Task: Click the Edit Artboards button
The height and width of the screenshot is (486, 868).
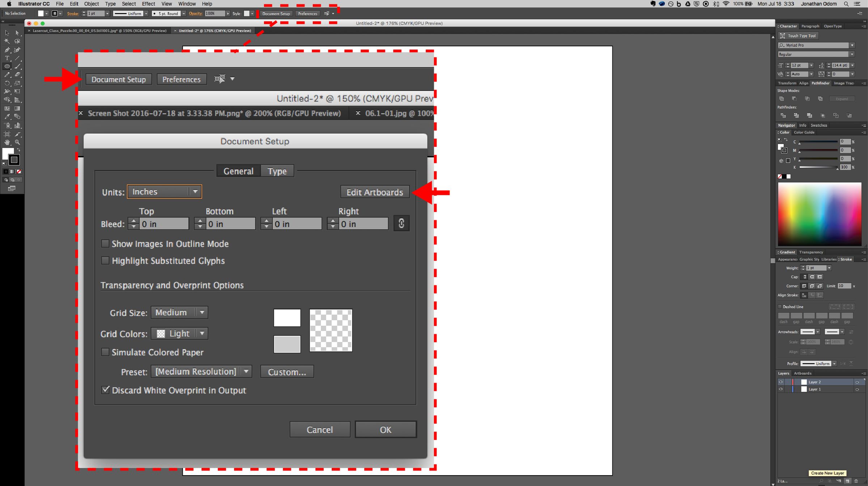Action: 375,192
